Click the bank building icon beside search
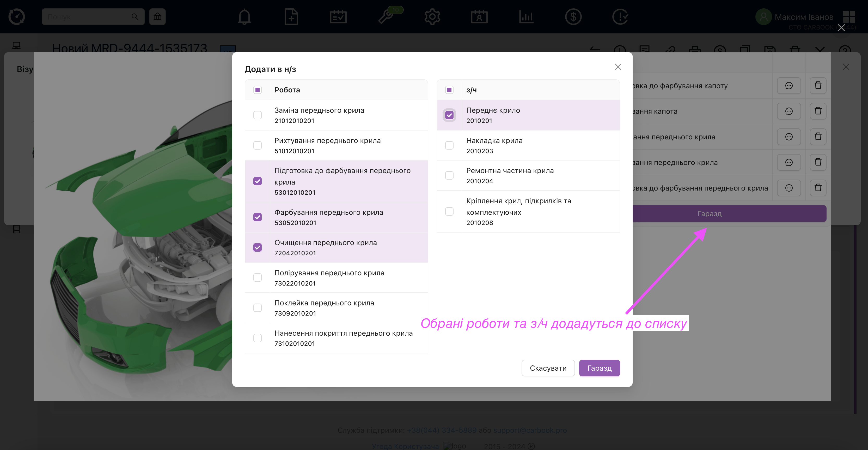The width and height of the screenshot is (868, 450). click(x=157, y=16)
